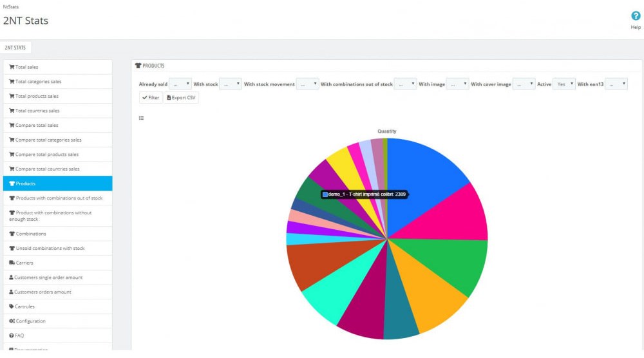Click the Configuration label text
Image resolution: width=644 pixels, height=358 pixels.
(30, 321)
